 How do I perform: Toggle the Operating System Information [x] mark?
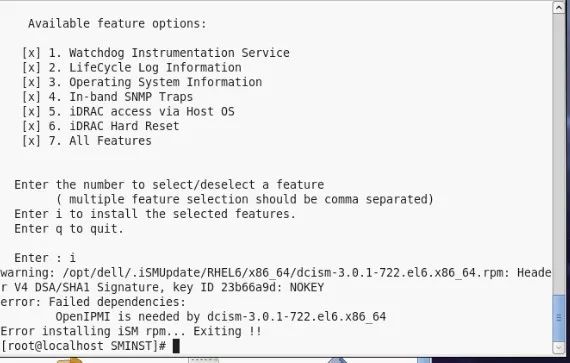point(31,82)
